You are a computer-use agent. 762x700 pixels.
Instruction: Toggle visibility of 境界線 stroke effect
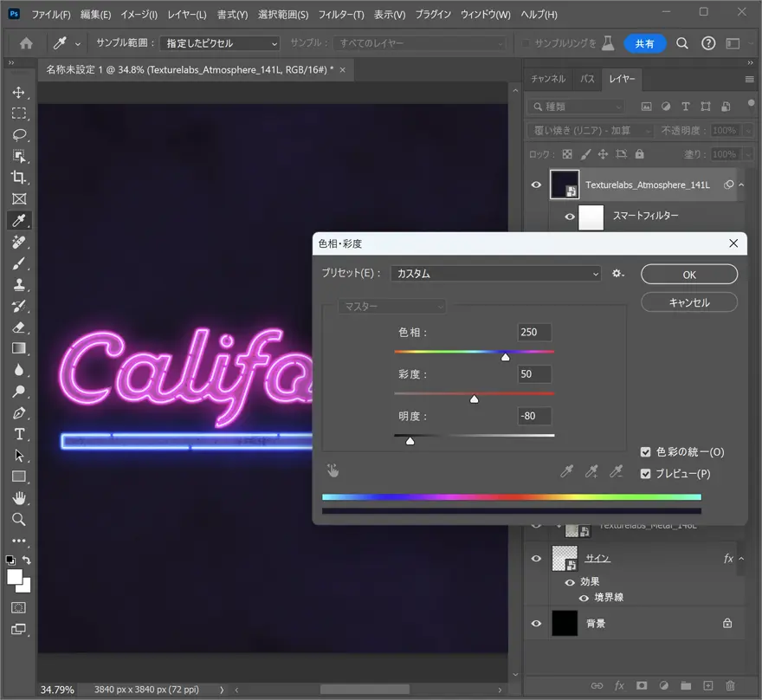(x=584, y=598)
